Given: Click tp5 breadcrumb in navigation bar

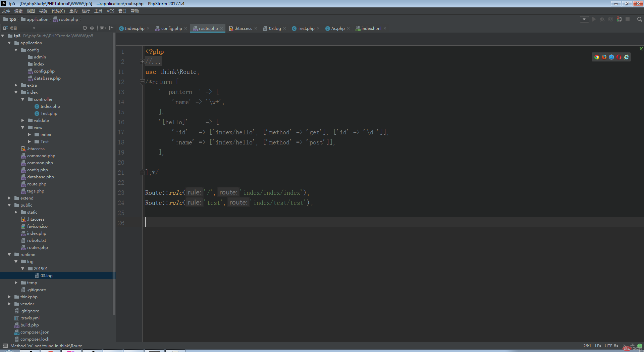Looking at the screenshot, I should click(x=10, y=19).
